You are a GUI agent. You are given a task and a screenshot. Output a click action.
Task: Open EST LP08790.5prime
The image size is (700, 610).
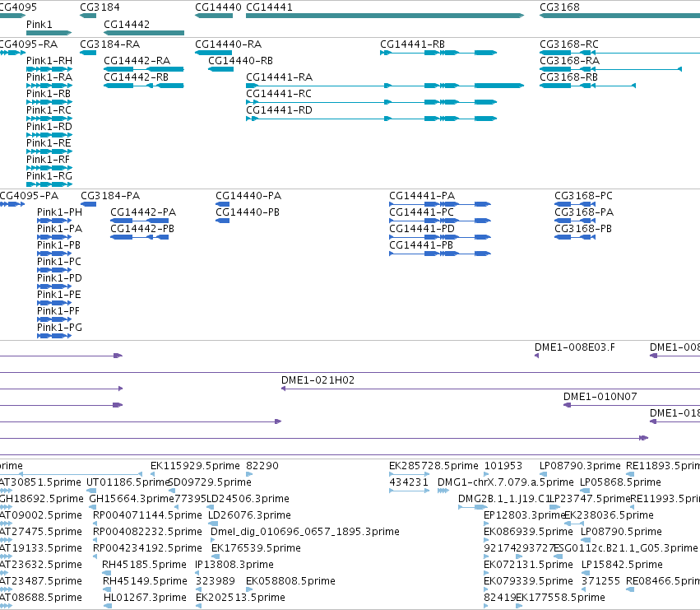tap(621, 532)
